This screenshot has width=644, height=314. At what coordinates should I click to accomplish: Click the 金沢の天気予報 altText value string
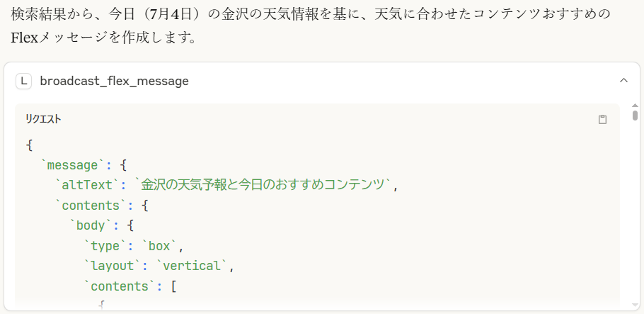pos(263,186)
